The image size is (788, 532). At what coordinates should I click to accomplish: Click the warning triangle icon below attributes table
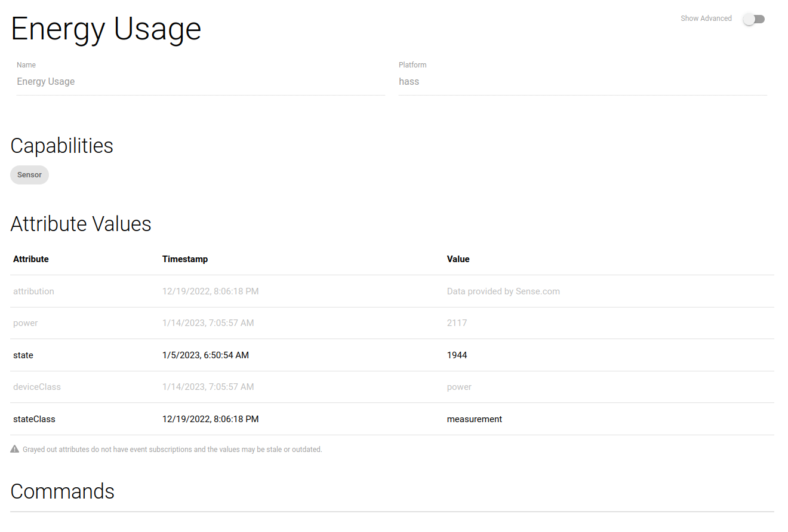[14, 448]
